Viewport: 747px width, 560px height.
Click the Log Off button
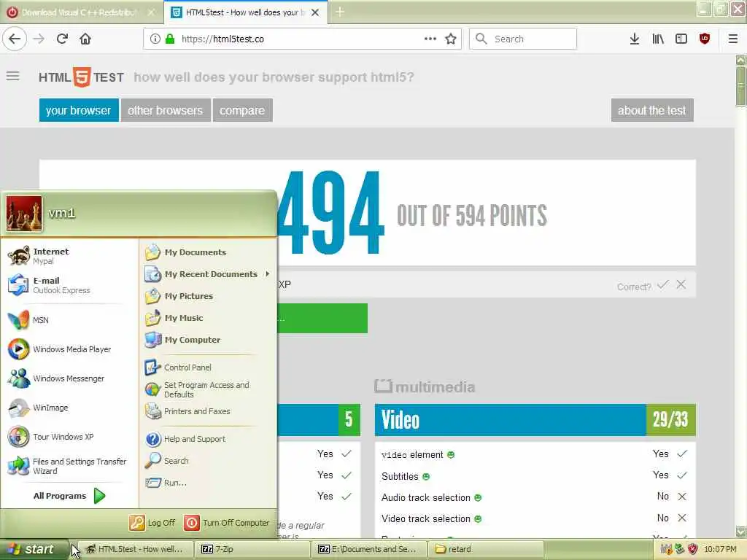coord(152,522)
